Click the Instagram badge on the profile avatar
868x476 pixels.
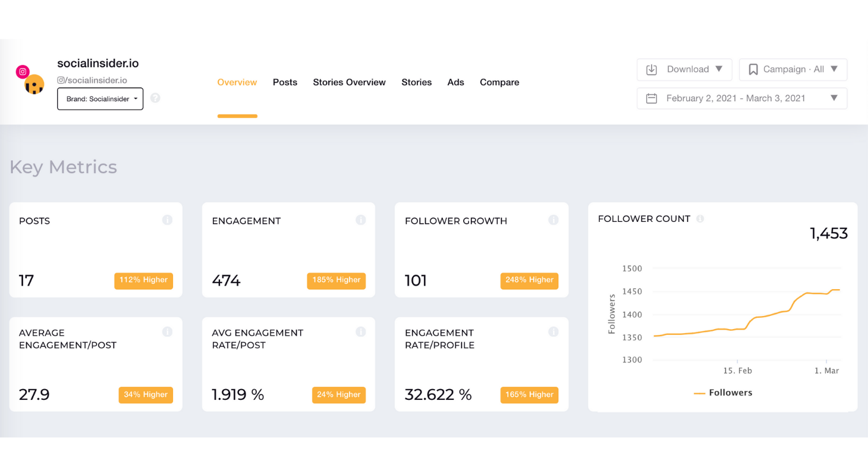click(x=23, y=72)
